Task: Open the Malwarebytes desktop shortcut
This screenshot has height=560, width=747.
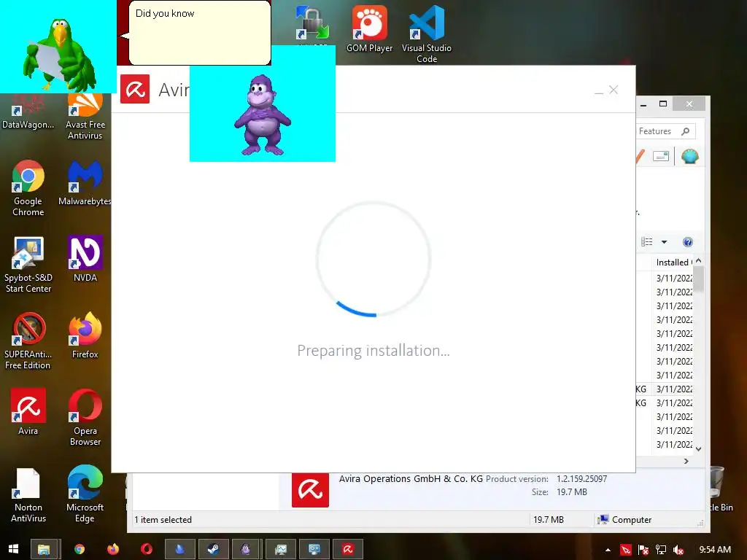Action: (85, 183)
